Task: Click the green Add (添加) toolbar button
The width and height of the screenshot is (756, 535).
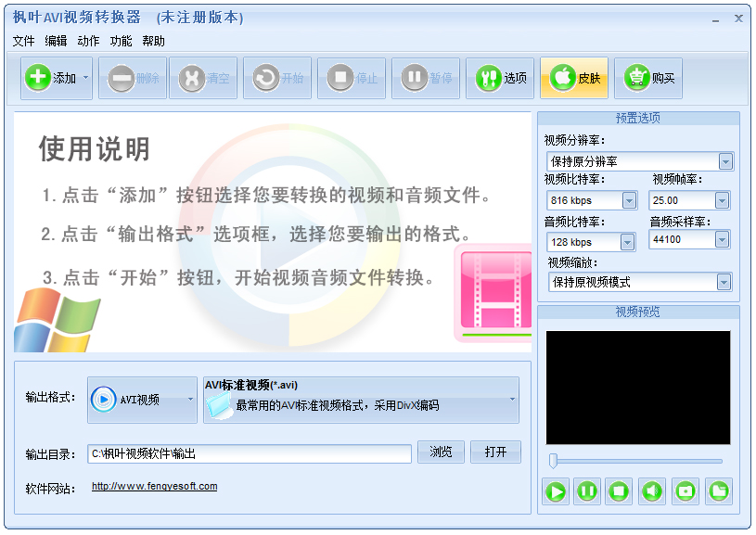Action: pyautogui.click(x=51, y=79)
